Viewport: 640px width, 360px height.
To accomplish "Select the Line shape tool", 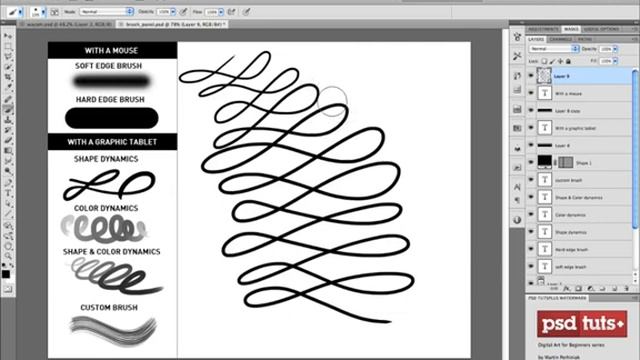I will coord(8,213).
